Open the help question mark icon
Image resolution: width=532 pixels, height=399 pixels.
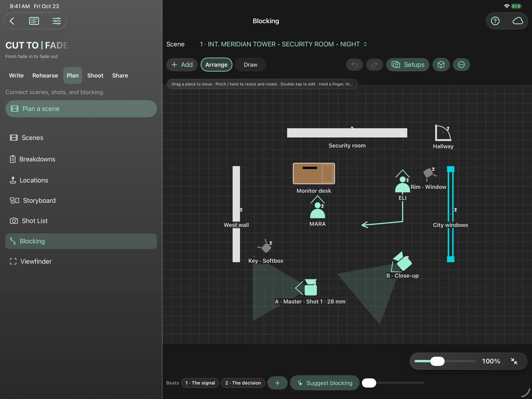click(x=495, y=21)
